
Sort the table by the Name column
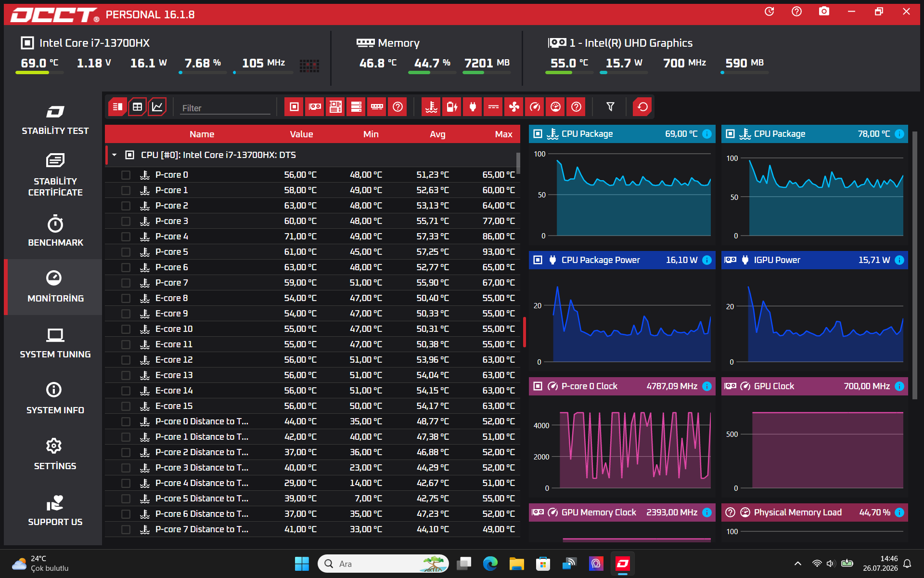pos(202,134)
